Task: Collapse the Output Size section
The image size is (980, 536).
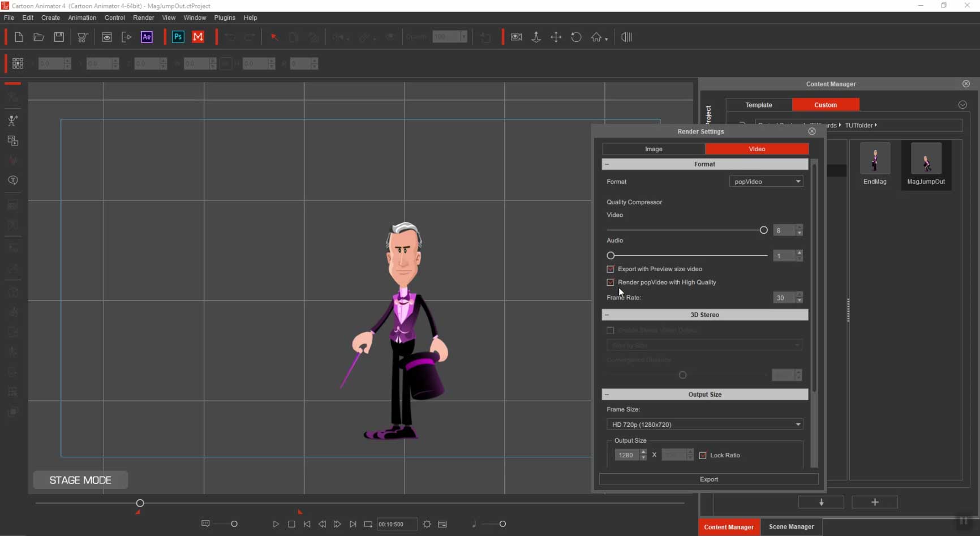Action: [607, 395]
